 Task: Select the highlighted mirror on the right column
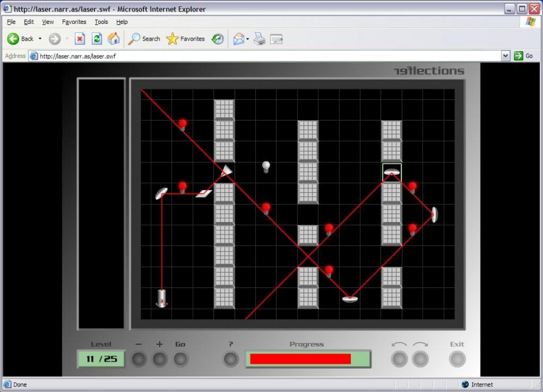[x=392, y=172]
